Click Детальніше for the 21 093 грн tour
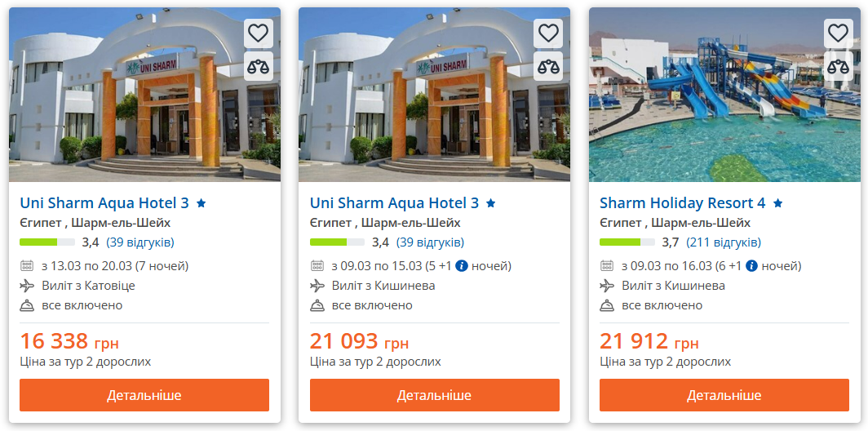This screenshot has width=868, height=431. click(434, 395)
